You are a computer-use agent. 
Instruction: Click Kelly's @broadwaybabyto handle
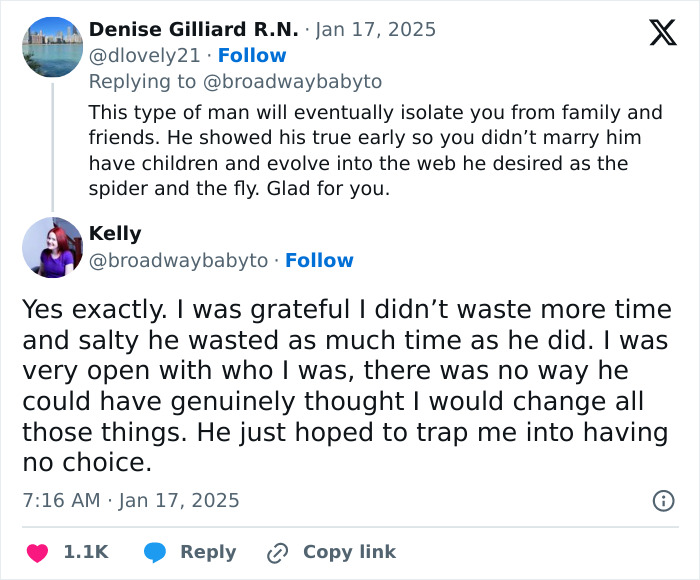pos(178,260)
